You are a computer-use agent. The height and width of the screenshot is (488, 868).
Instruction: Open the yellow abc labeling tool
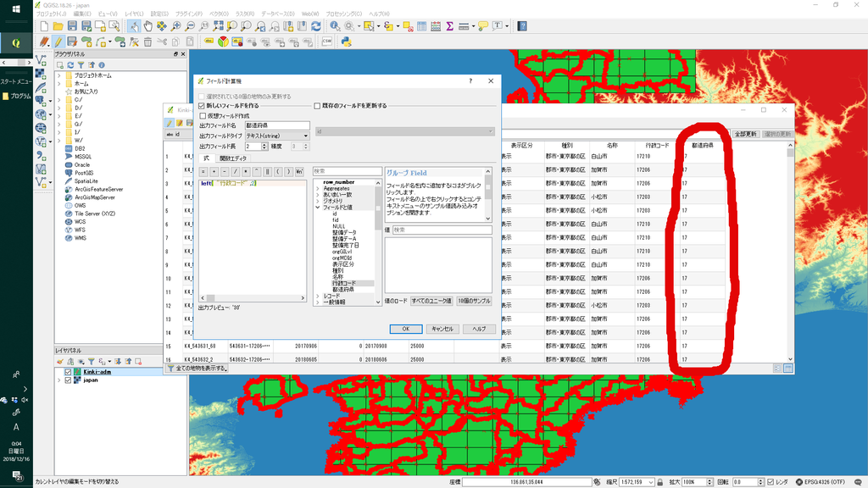[x=209, y=42]
